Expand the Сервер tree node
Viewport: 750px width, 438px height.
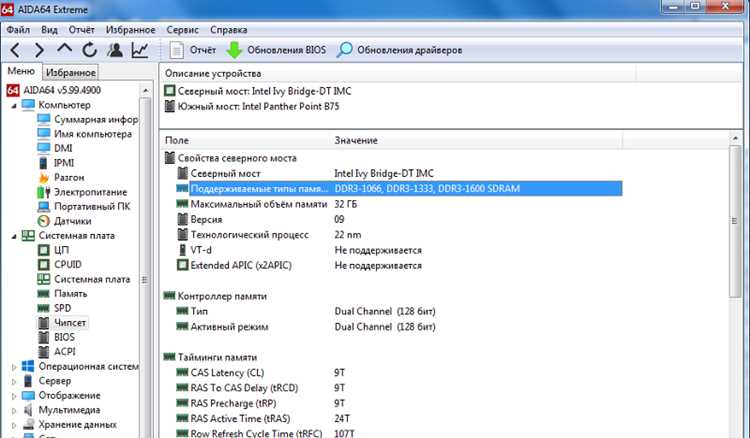pos(14,382)
